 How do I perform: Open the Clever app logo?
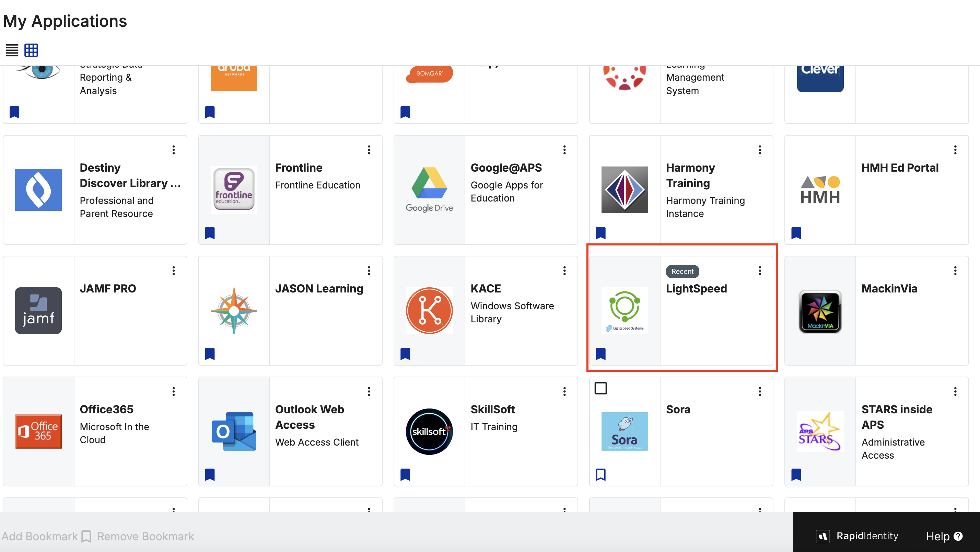(820, 79)
